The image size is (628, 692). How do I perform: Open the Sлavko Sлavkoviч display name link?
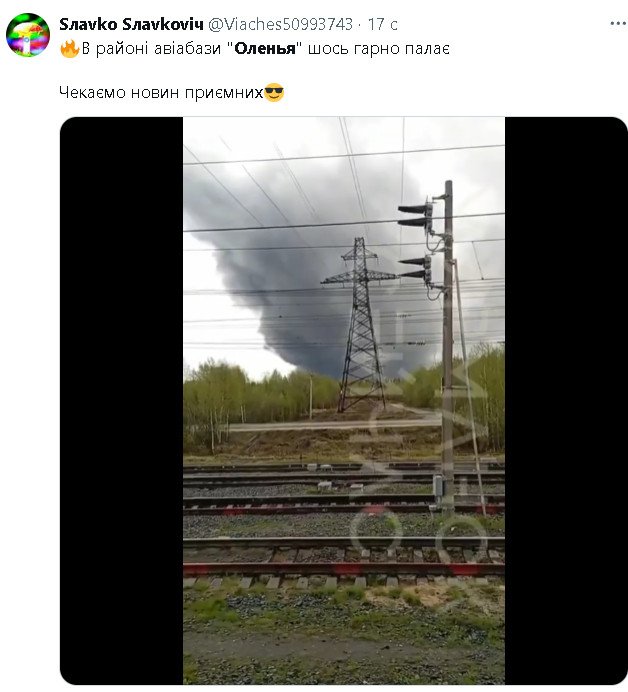[x=131, y=24]
